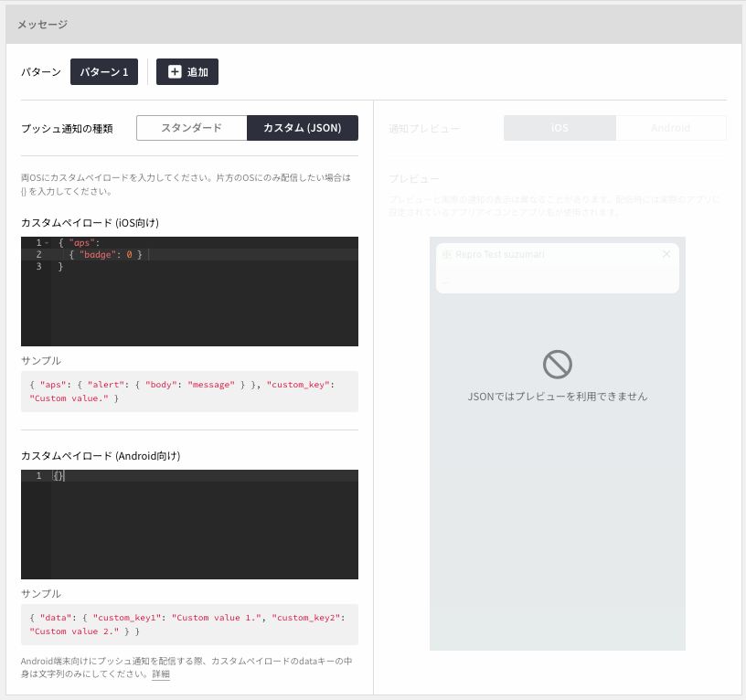Click the JSONではプレビューを利用できません message
Viewport: 746px width, 700px height.
click(558, 397)
